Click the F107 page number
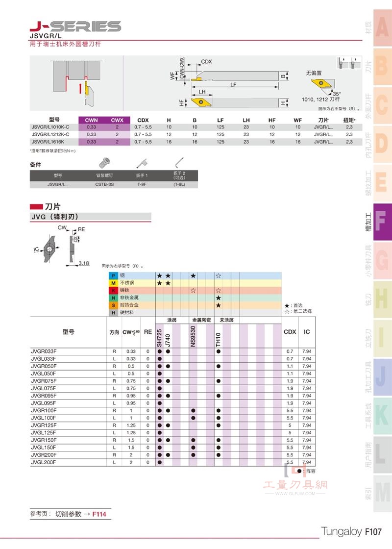392x549 pixels. coord(373,531)
